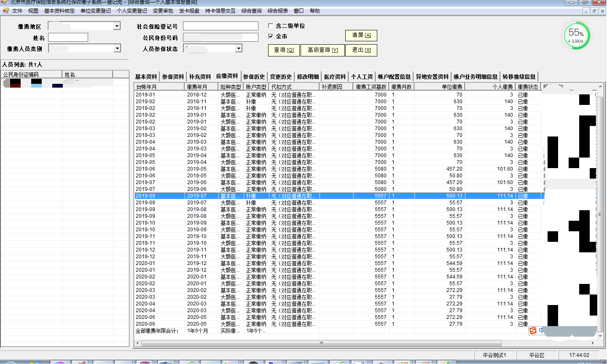607x364 pixels.
Task: Open the 个人变更登记 menu
Action: click(132, 11)
